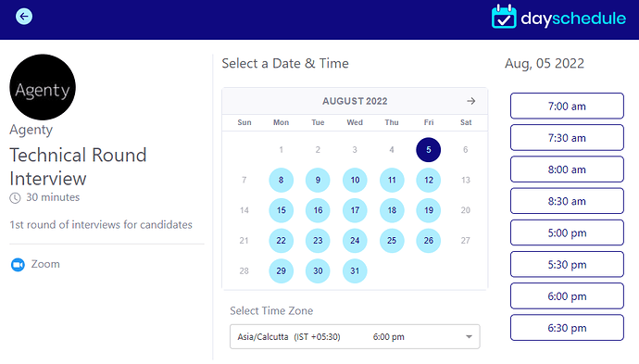
Task: Pick August 26 on the calendar
Action: (428, 241)
